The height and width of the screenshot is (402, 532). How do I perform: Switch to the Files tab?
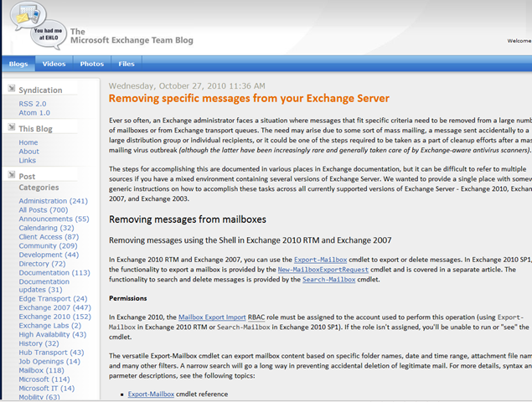coord(127,64)
